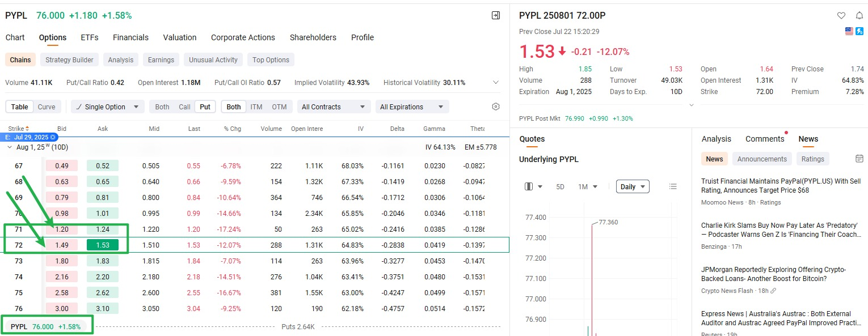868x336 pixels.
Task: Open the Valuation tab
Action: [x=180, y=37]
